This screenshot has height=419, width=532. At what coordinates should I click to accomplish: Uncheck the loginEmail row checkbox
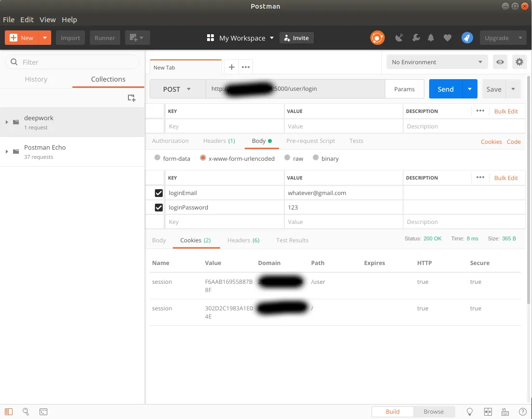tap(158, 193)
